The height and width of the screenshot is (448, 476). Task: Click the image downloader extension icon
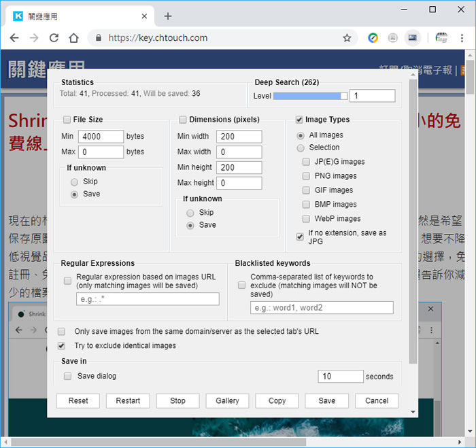[x=412, y=38]
